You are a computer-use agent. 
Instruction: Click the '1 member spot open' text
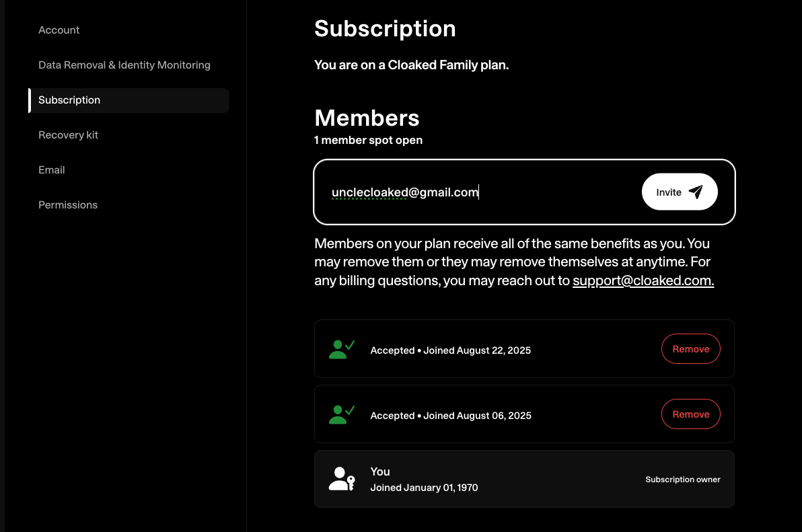click(368, 141)
